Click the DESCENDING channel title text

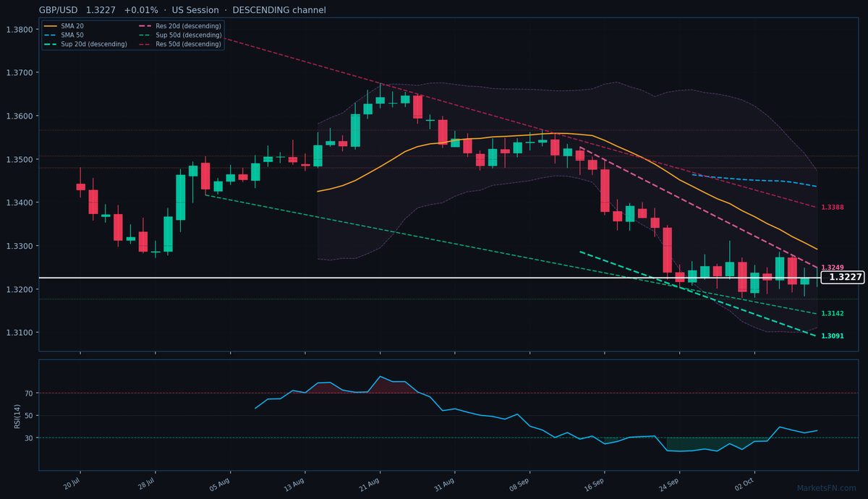tap(279, 10)
